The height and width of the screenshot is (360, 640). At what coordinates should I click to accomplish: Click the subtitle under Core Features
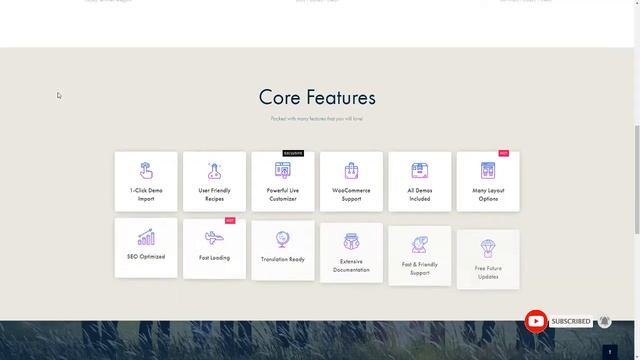pos(317,119)
